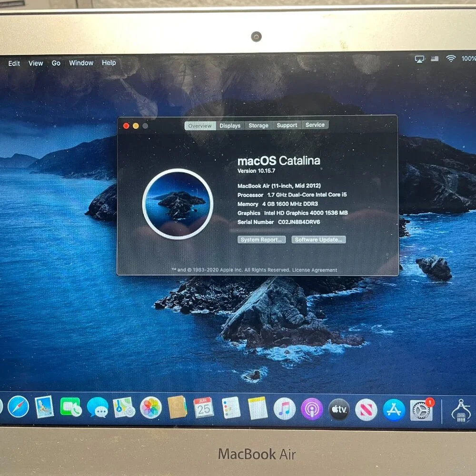Open the Help menu
The width and height of the screenshot is (476, 476).
(x=109, y=62)
